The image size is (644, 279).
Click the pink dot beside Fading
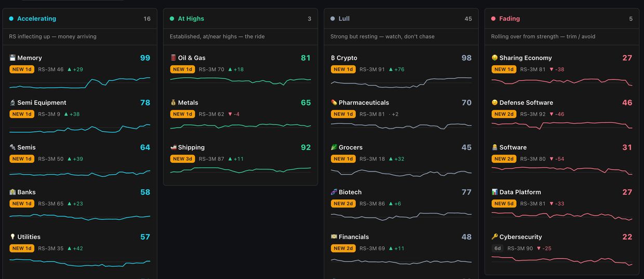click(x=493, y=19)
